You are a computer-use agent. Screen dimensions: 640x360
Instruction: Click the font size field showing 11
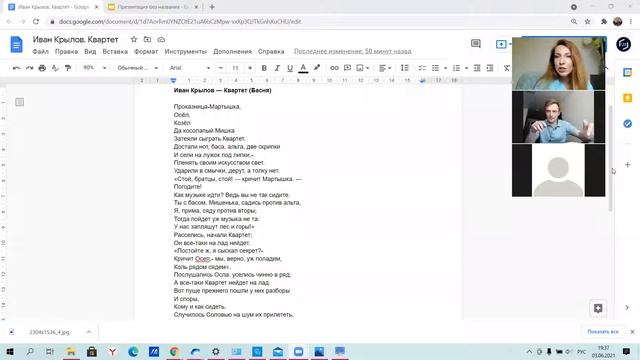[236, 68]
